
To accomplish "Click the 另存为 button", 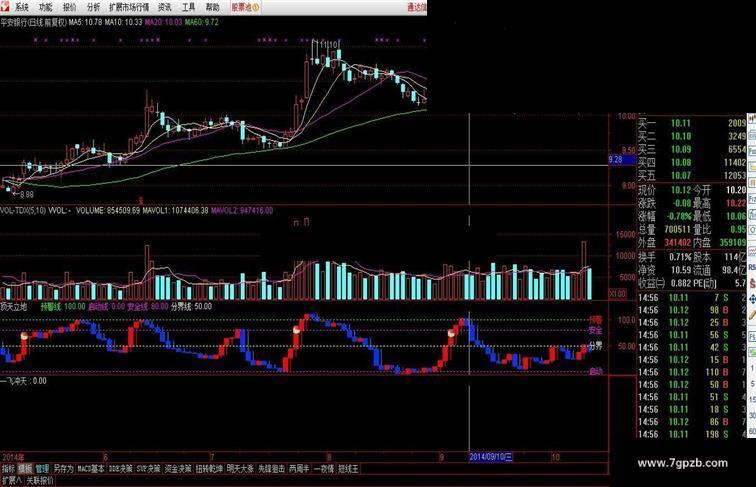I will coord(63,468).
